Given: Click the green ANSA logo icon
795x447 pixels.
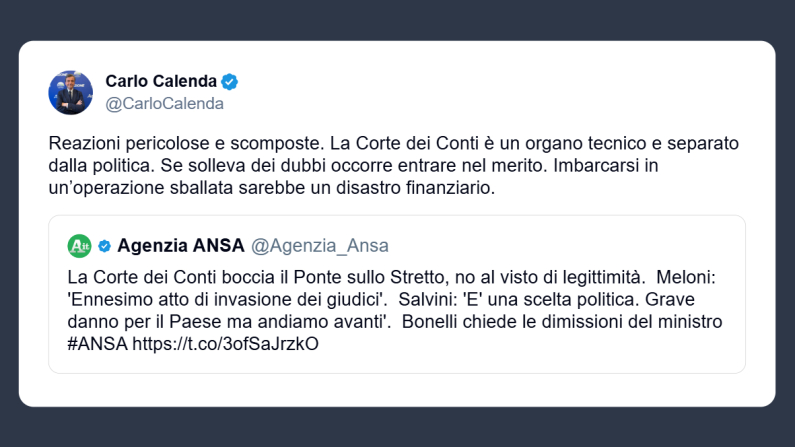Looking at the screenshot, I should (79, 246).
